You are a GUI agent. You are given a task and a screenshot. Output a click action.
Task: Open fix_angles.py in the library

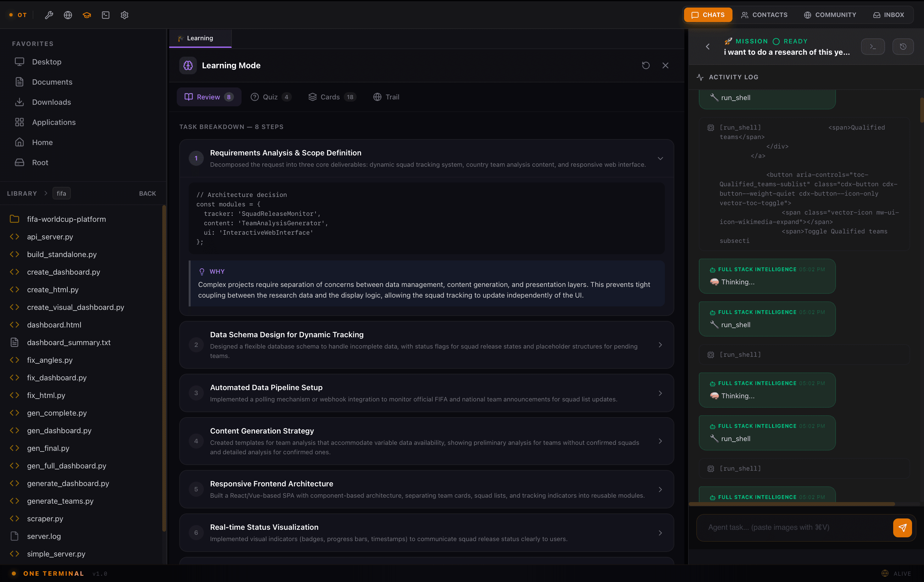[50, 360]
